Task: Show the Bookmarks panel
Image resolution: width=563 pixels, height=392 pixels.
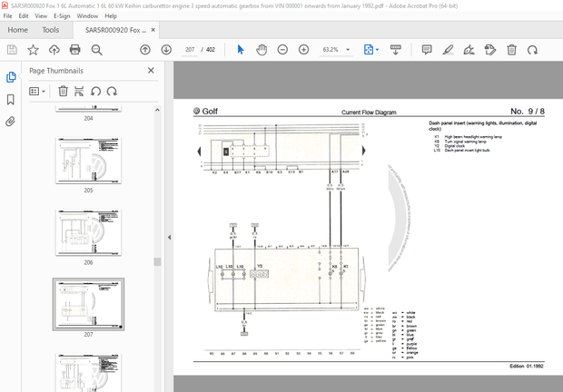Action: pyautogui.click(x=11, y=100)
